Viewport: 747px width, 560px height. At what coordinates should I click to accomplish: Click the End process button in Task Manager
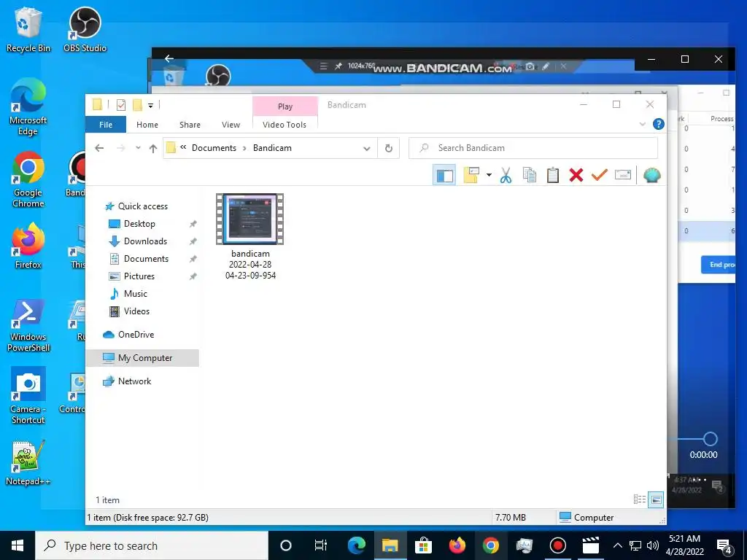coord(718,265)
